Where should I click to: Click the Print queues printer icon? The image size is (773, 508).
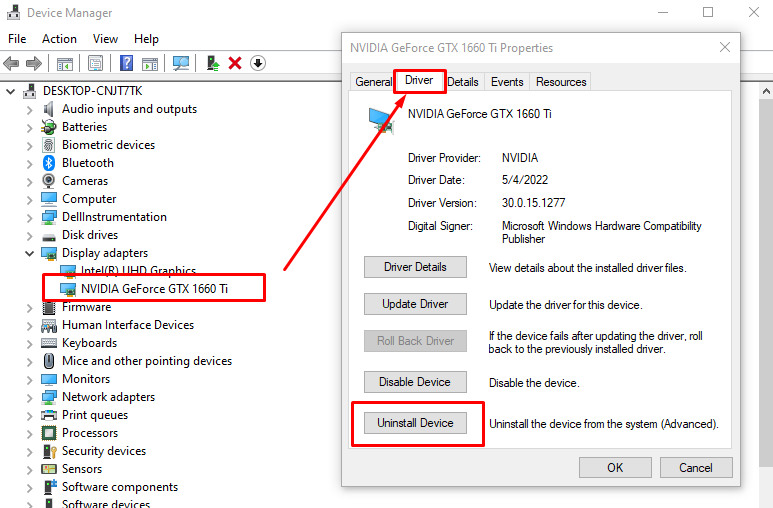(49, 415)
